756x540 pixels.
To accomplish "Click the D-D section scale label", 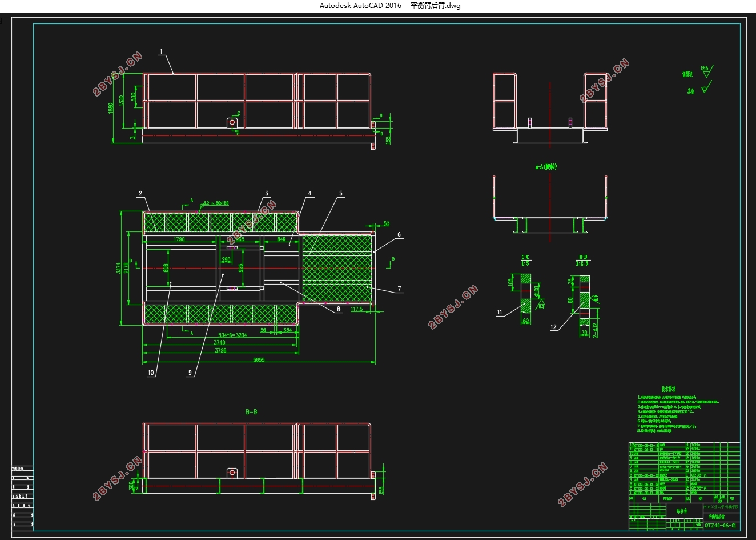I will [x=582, y=263].
